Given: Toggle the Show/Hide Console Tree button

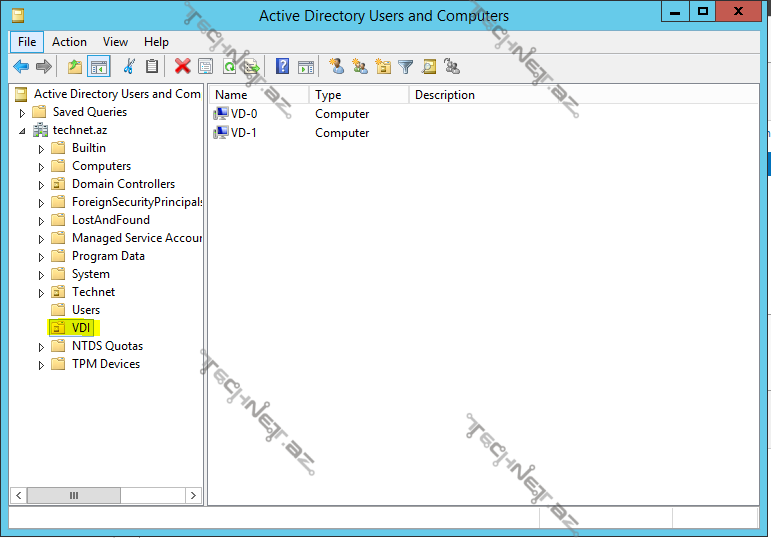Looking at the screenshot, I should click(x=98, y=67).
